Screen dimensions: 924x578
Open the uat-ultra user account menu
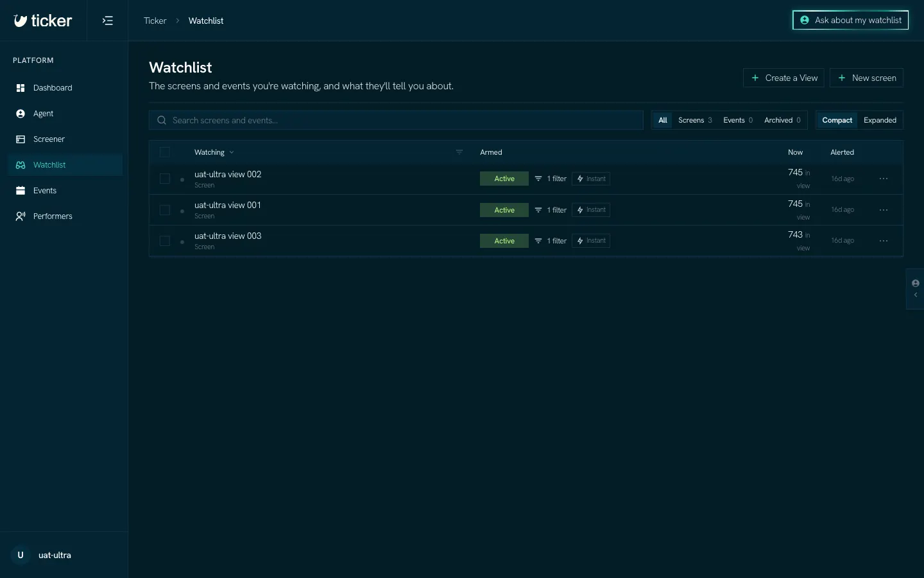(64, 555)
